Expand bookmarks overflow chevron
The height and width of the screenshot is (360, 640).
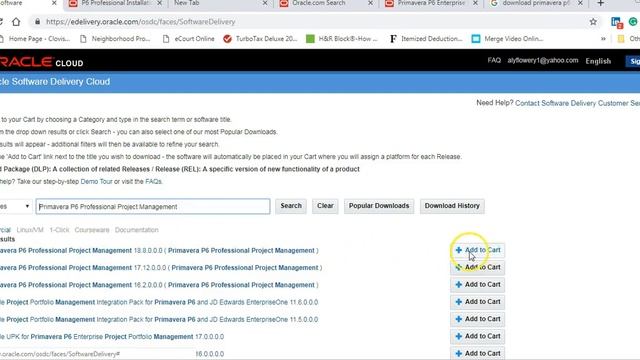(603, 39)
